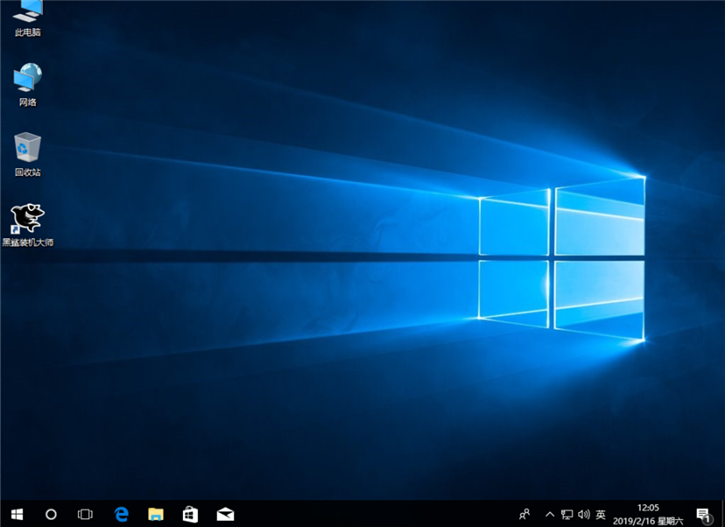The image size is (725, 527).
Task: Select the 黑鲨装机大师 shark shortcut icon
Action: [28, 225]
